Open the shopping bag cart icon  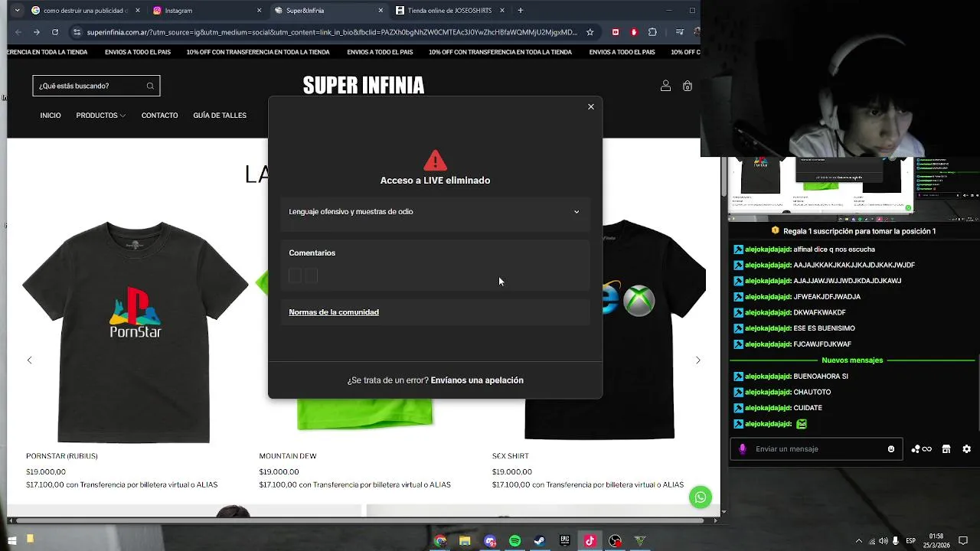[x=687, y=86]
